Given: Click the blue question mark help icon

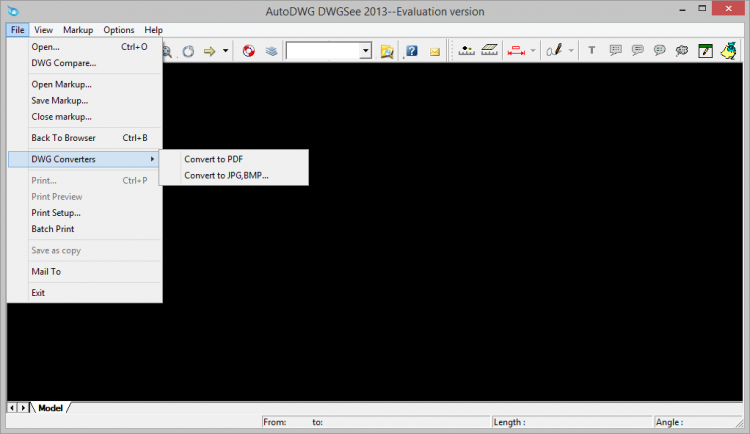Looking at the screenshot, I should pos(412,51).
